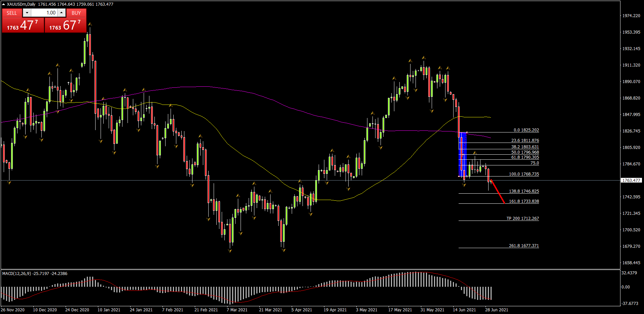This screenshot has height=314, width=644.
Task: Click the 24 Dec 2020 date label
Action: click(77, 310)
